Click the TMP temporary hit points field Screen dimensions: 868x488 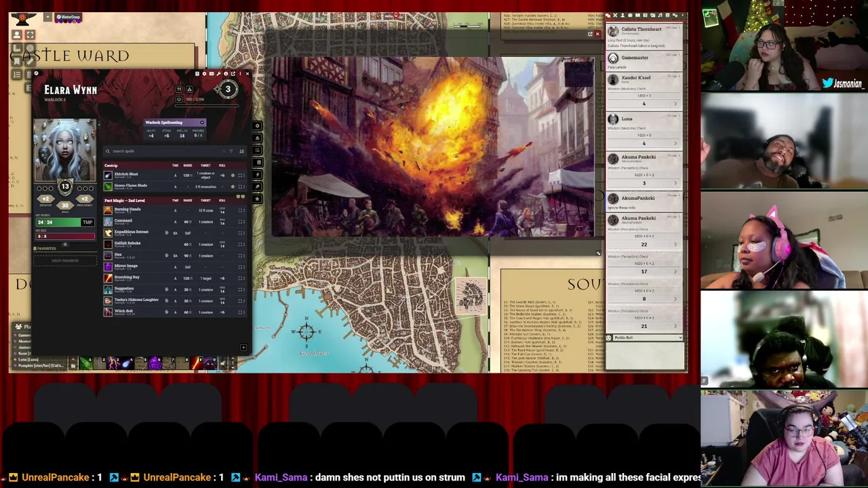88,222
